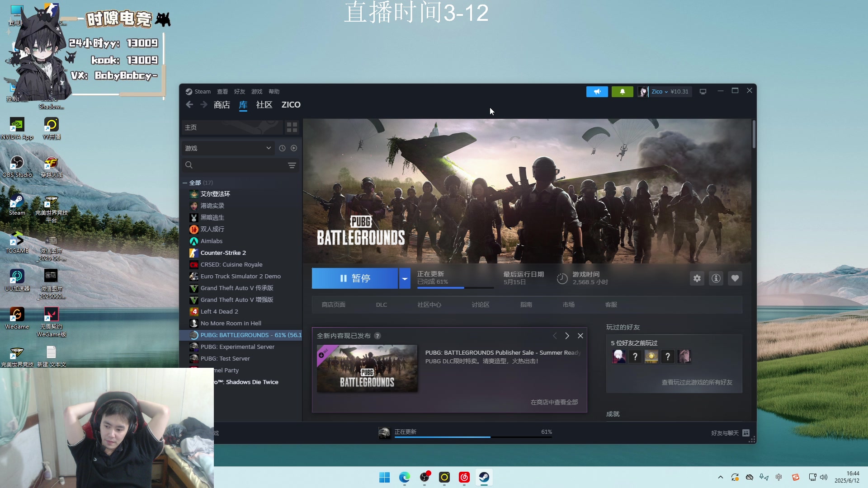Screen dimensions: 868x488
Task: Open WeGame desktop icon
Action: point(17,318)
